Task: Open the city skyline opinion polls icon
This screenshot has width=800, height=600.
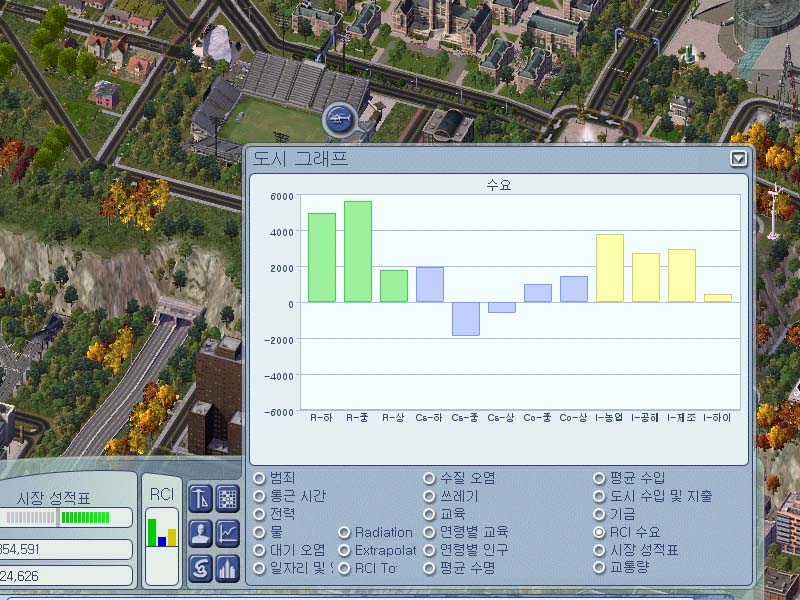Action: (x=228, y=568)
